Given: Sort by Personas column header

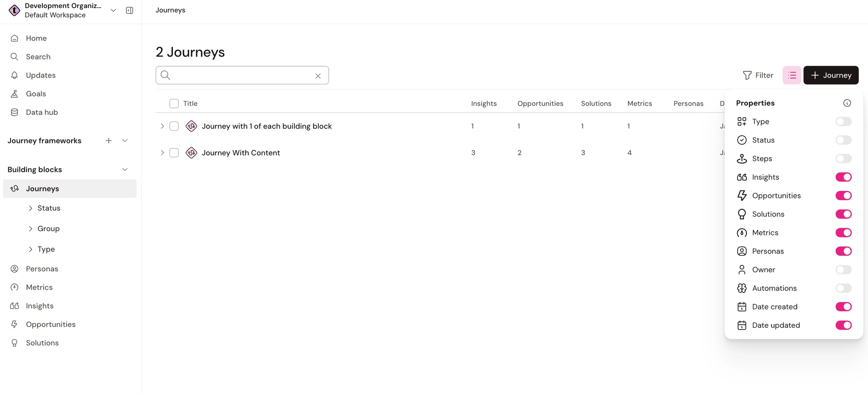Looking at the screenshot, I should tap(688, 103).
